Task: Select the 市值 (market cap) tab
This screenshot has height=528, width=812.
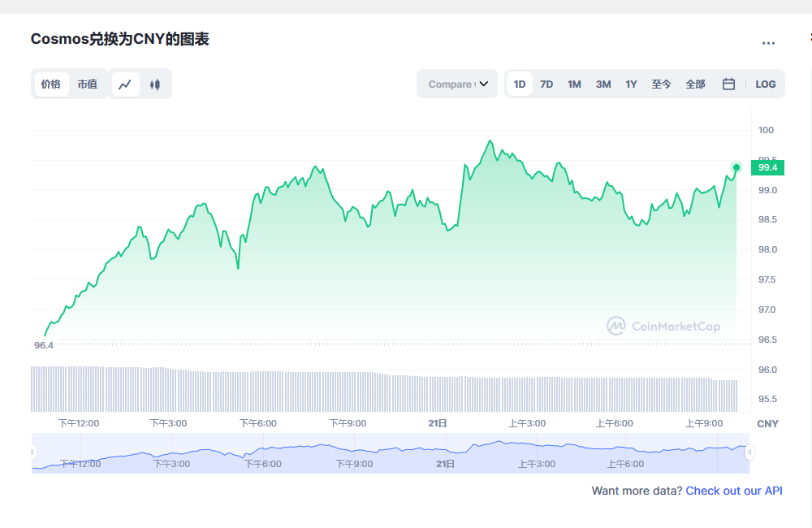Action: [88, 84]
